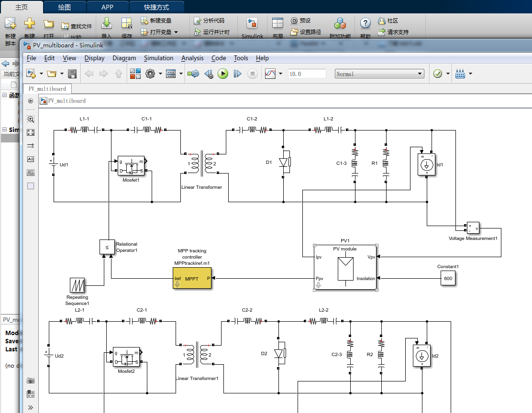
Task: Click the MATLAB 查找文件 button
Action: [x=77, y=26]
